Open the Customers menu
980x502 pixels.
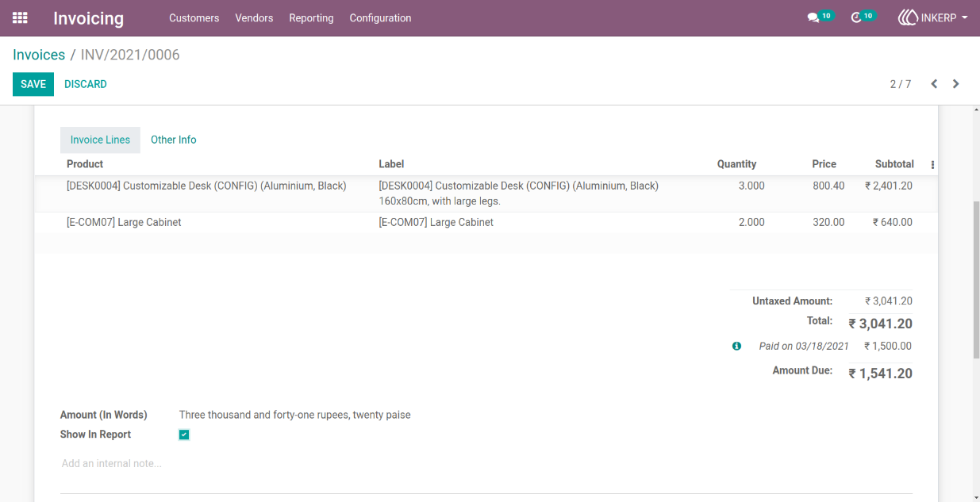(194, 17)
